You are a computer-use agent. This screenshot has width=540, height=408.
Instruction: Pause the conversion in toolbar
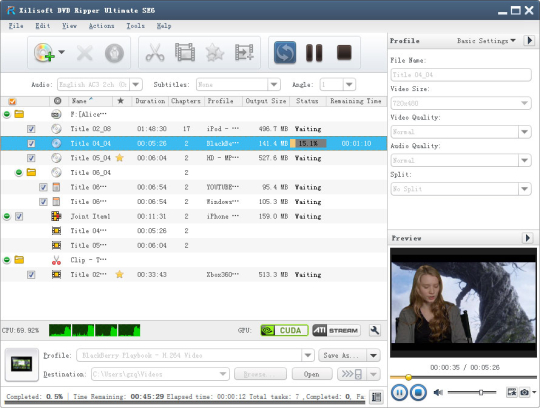[314, 53]
